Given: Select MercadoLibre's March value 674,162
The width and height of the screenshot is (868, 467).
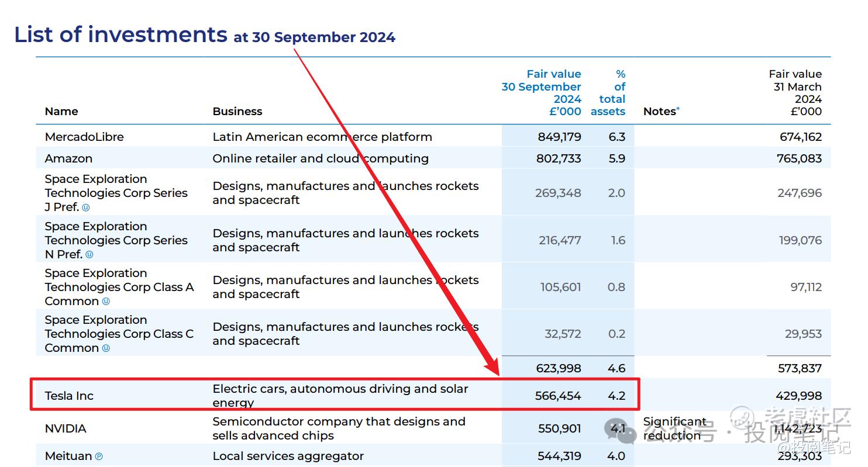Looking at the screenshot, I should tap(801, 137).
